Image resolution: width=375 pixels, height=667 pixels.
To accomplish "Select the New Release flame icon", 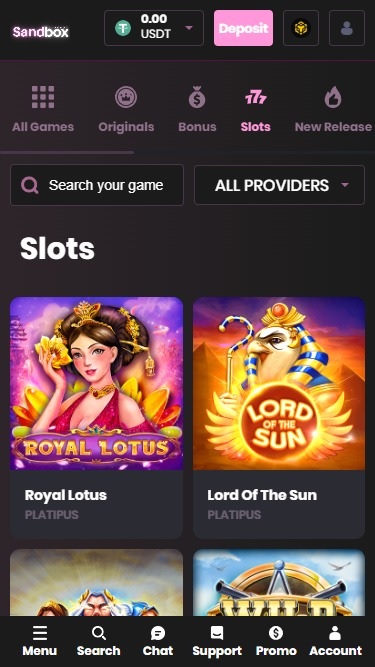I will 333,97.
